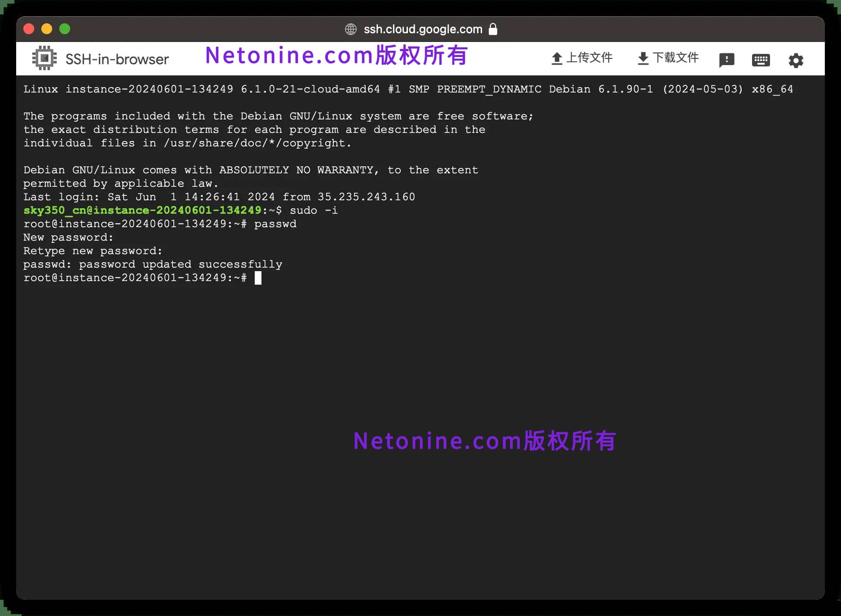
Task: Click the Linux kernel version line
Action: tap(408, 89)
